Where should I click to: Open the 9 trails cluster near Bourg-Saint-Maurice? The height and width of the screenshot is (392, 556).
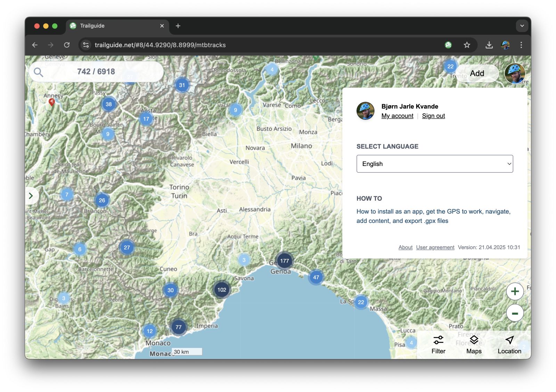[108, 134]
